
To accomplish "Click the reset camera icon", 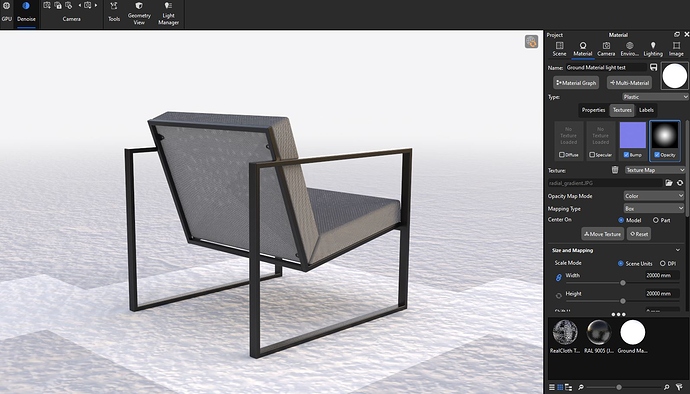I will point(69,5).
